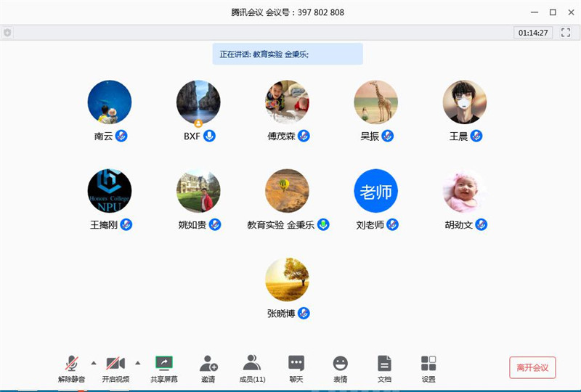Expand audio options arrow beside 解除静音
This screenshot has width=581, height=392.
[94, 363]
